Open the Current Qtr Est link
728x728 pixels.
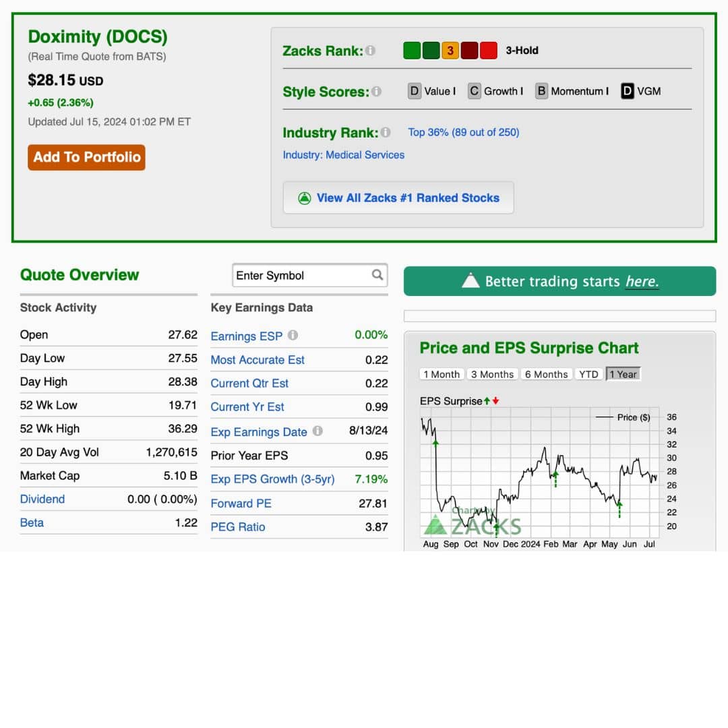[x=249, y=384]
